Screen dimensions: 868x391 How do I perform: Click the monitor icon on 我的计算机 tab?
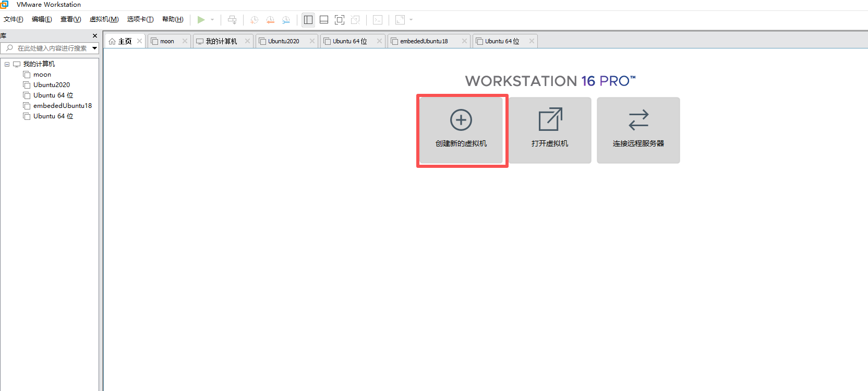tap(200, 41)
